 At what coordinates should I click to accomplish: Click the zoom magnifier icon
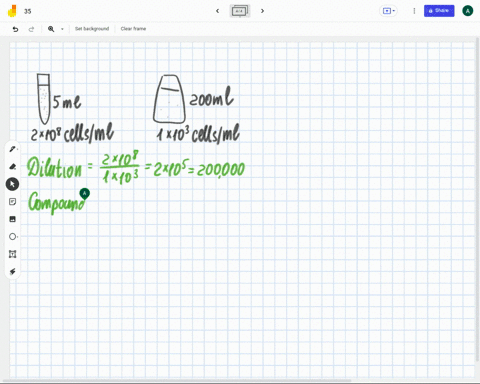[x=51, y=29]
